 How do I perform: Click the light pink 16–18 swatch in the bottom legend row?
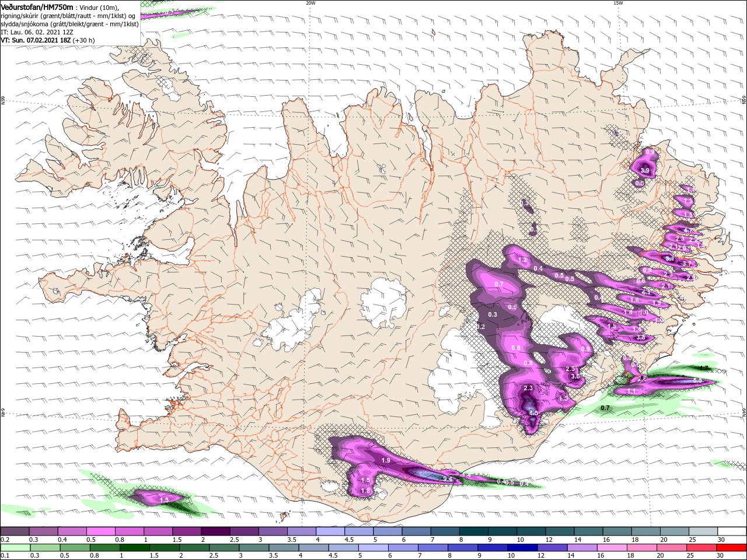pyautogui.click(x=612, y=548)
